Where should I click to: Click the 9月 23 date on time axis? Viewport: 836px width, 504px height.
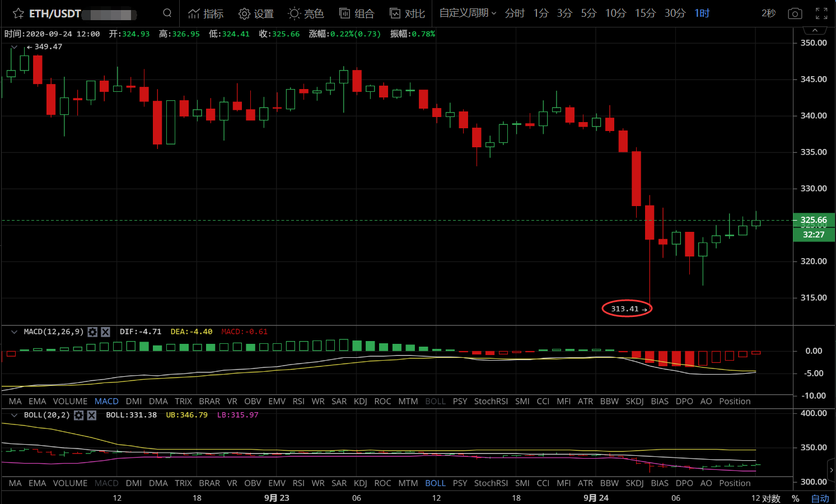pos(277,498)
